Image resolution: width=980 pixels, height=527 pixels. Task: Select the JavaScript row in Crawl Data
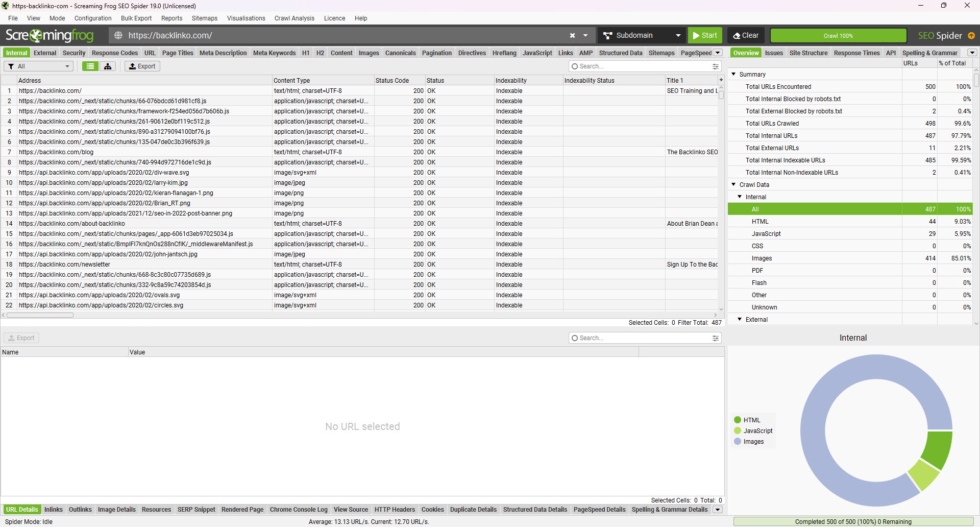pyautogui.click(x=850, y=233)
